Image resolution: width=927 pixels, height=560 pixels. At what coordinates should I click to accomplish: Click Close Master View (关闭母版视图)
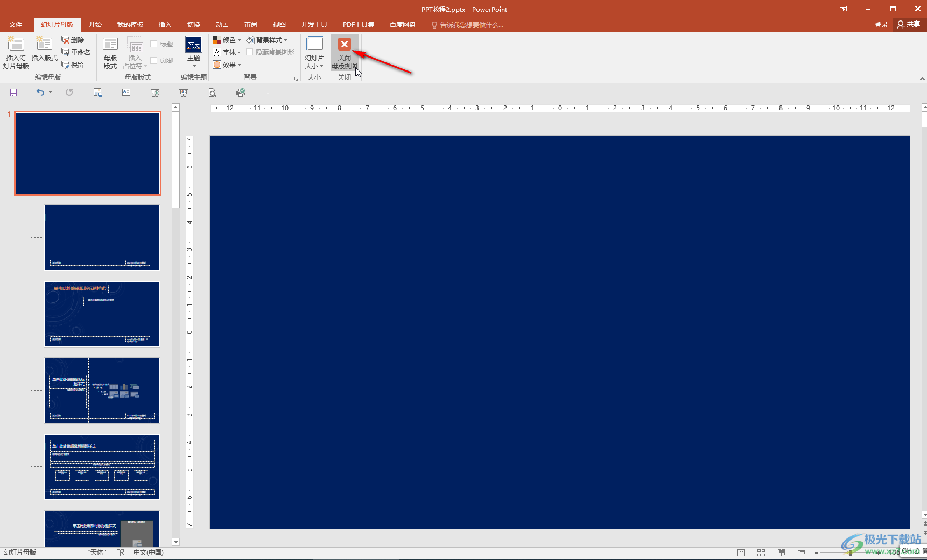tap(345, 53)
